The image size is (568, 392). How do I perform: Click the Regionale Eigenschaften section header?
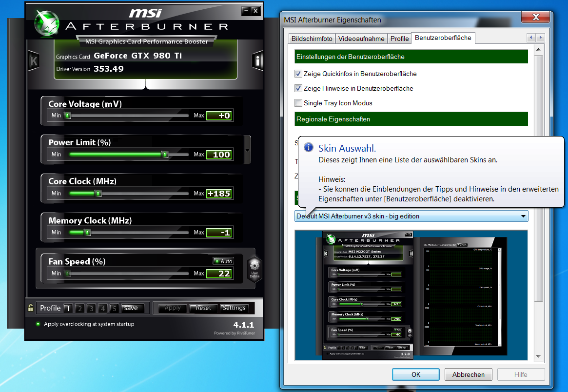(411, 119)
